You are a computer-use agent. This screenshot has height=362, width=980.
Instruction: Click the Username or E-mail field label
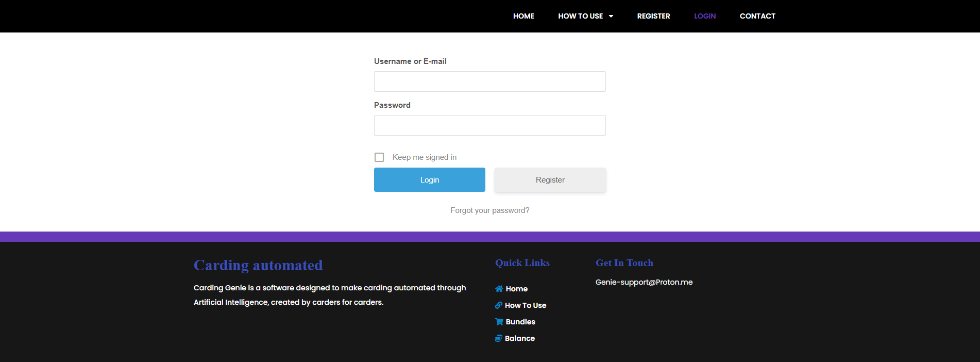point(410,61)
